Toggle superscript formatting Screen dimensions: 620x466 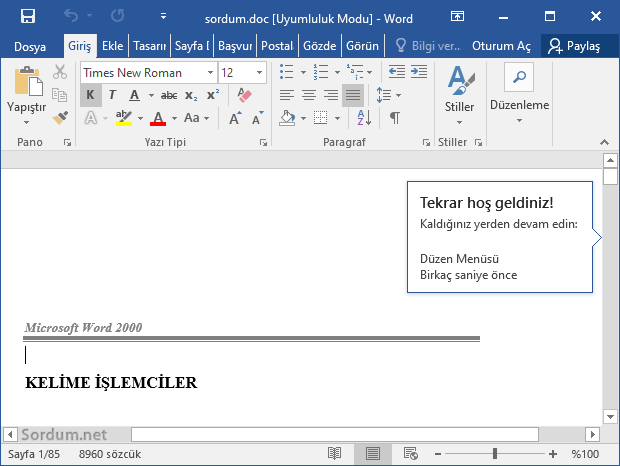pyautogui.click(x=213, y=95)
